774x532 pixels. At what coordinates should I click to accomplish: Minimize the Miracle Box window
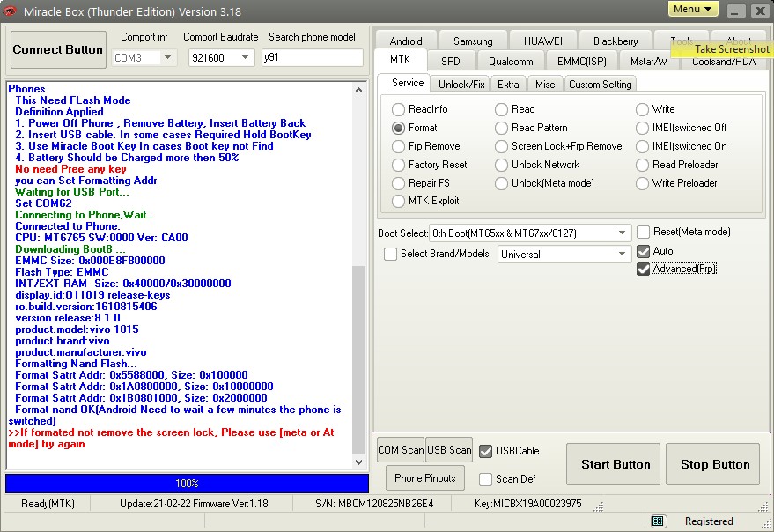(x=735, y=11)
